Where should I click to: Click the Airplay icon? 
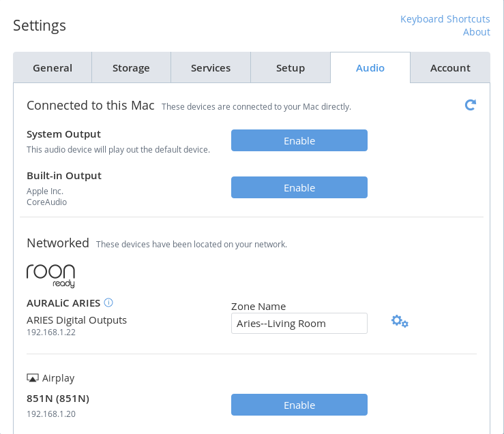coord(33,378)
